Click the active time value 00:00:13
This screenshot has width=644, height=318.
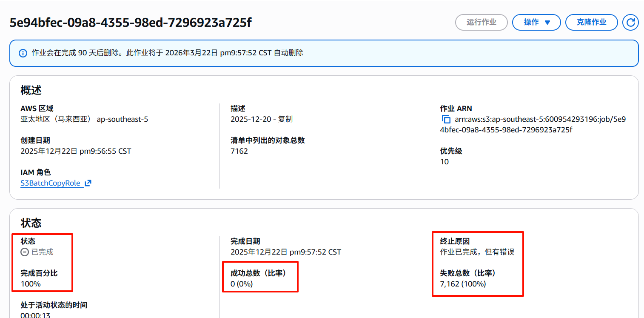[x=35, y=315]
